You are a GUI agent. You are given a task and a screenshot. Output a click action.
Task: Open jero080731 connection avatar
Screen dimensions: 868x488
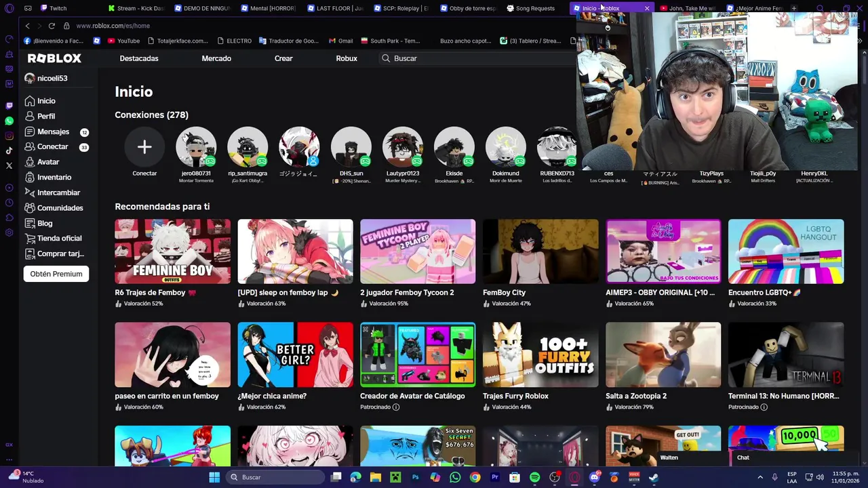[196, 147]
